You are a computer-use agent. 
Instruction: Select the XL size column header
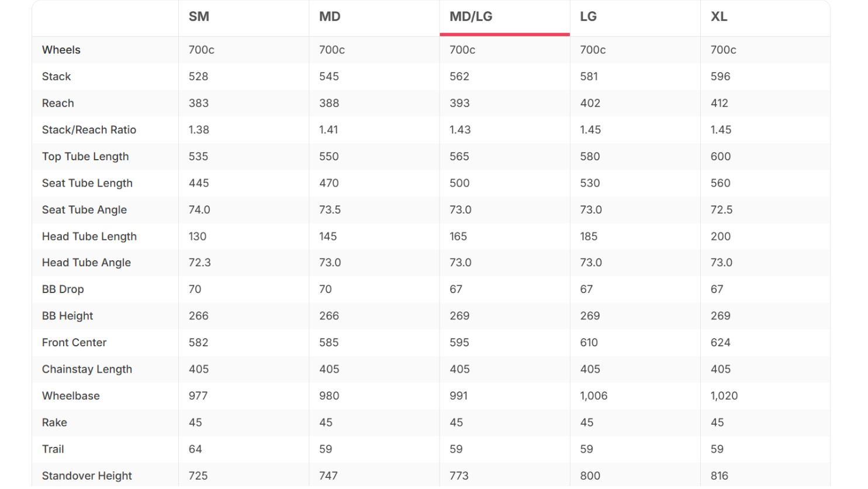pyautogui.click(x=719, y=17)
